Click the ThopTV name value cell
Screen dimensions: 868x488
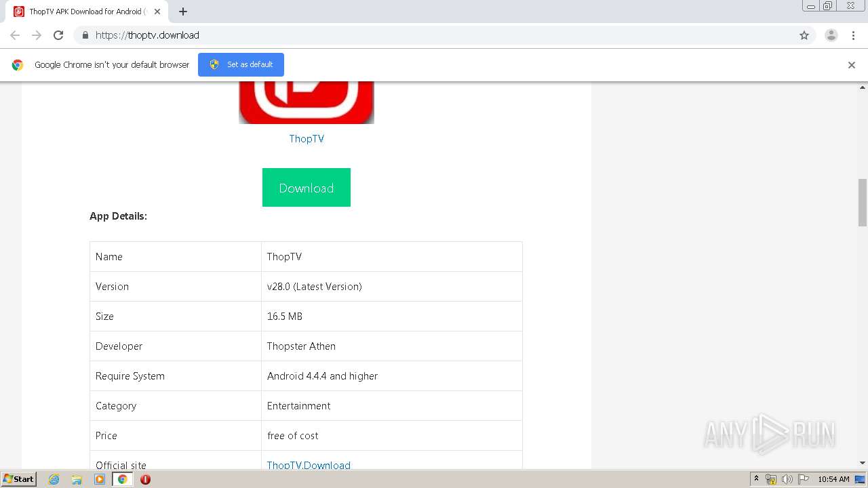pyautogui.click(x=392, y=257)
